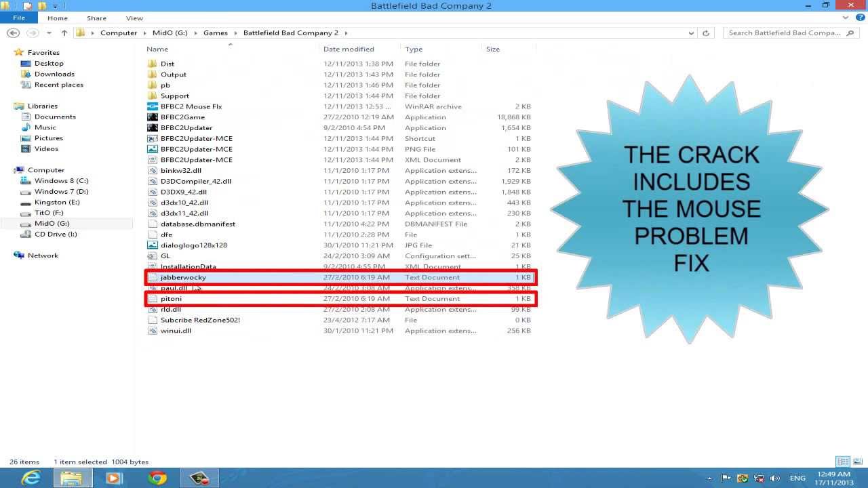Refresh the current folder view

tap(706, 33)
